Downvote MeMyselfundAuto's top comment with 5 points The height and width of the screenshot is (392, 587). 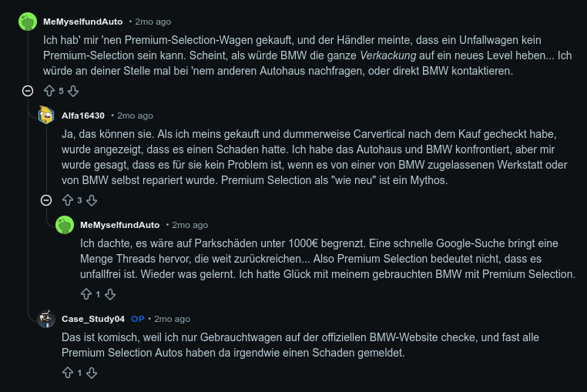(73, 91)
